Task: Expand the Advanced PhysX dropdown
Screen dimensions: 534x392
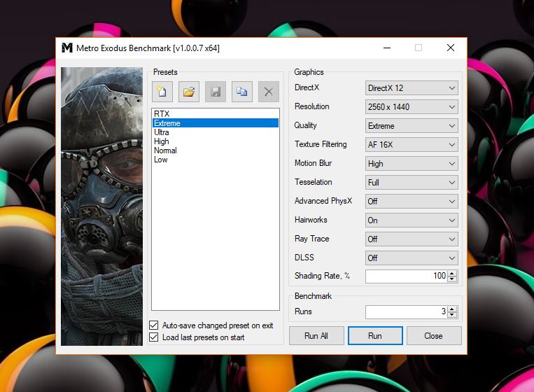Action: 412,202
